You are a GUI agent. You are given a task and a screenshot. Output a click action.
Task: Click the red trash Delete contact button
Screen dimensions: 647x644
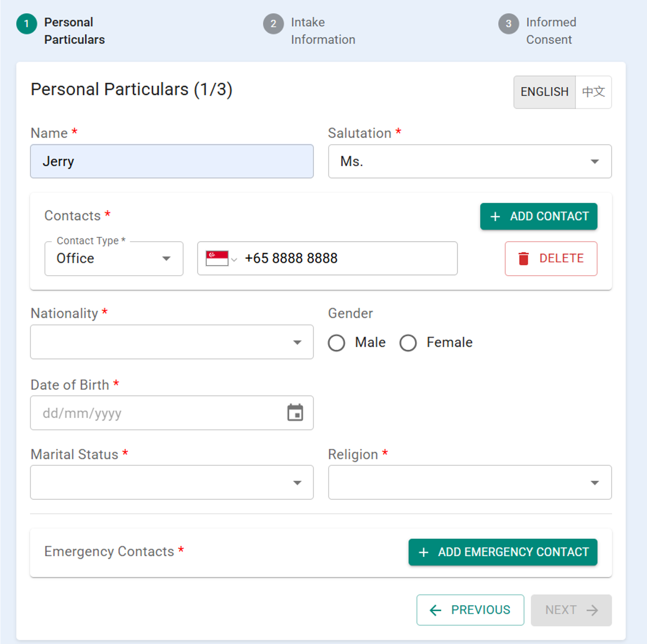pos(550,258)
